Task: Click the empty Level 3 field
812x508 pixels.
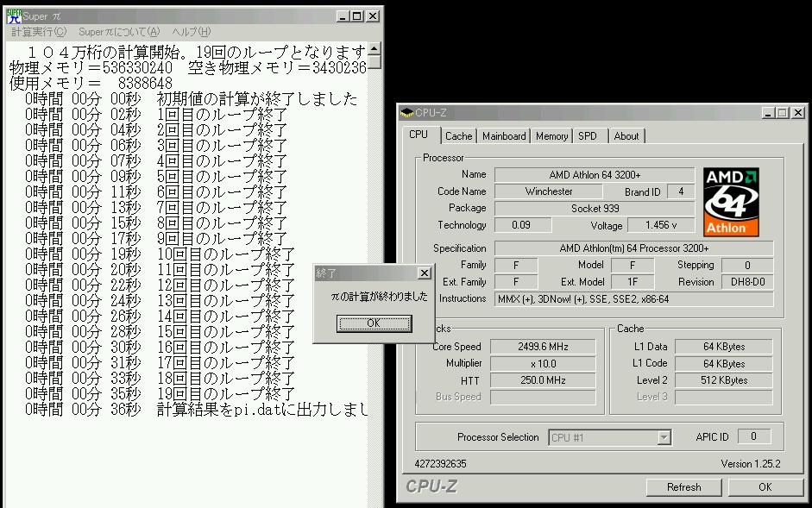Action: [x=723, y=398]
